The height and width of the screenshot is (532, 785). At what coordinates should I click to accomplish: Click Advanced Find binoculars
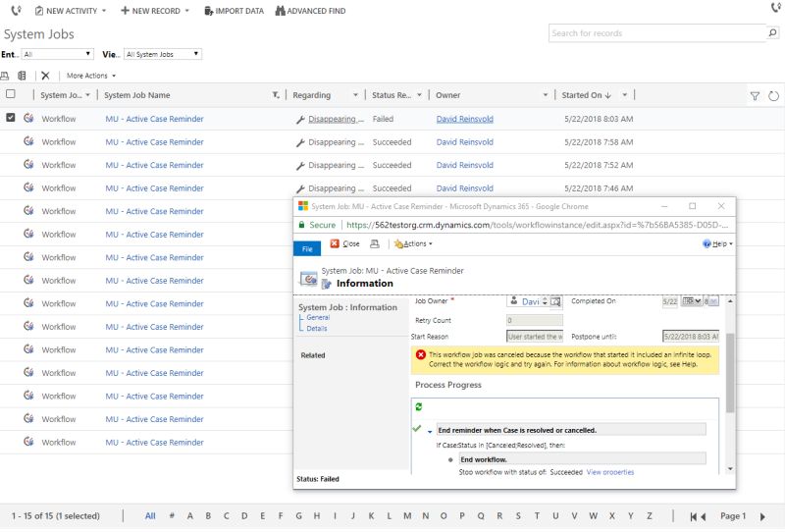point(281,11)
